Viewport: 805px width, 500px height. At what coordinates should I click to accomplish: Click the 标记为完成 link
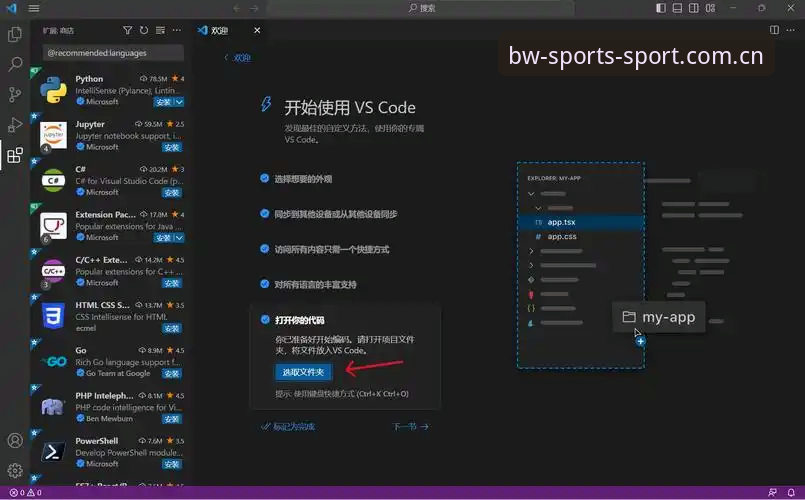288,426
